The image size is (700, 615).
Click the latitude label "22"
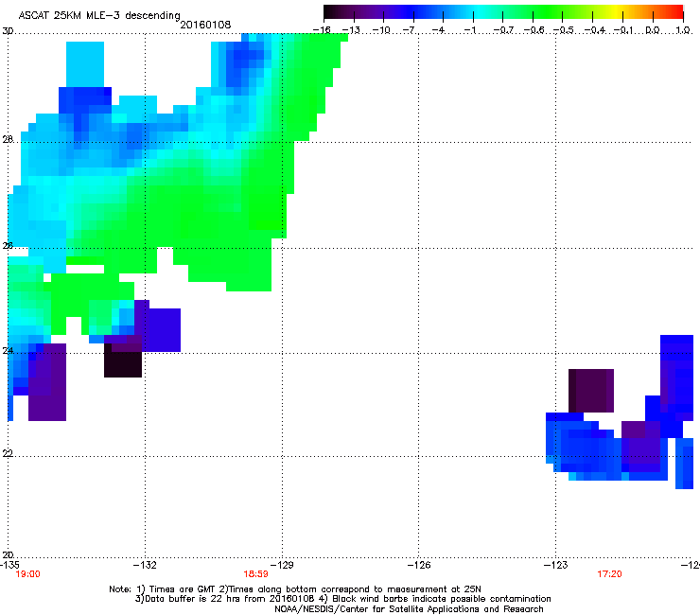[8, 454]
